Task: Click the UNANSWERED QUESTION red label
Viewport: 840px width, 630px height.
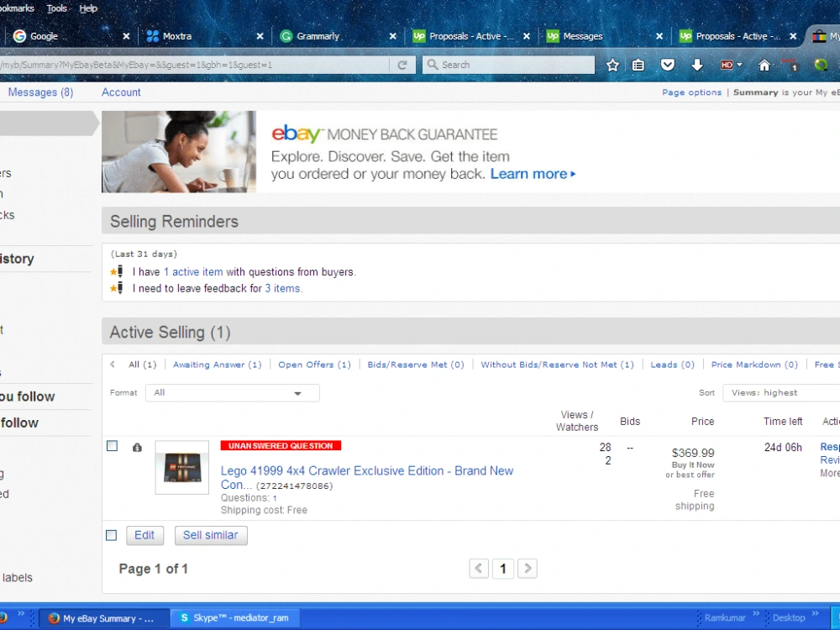Action: pos(281,446)
